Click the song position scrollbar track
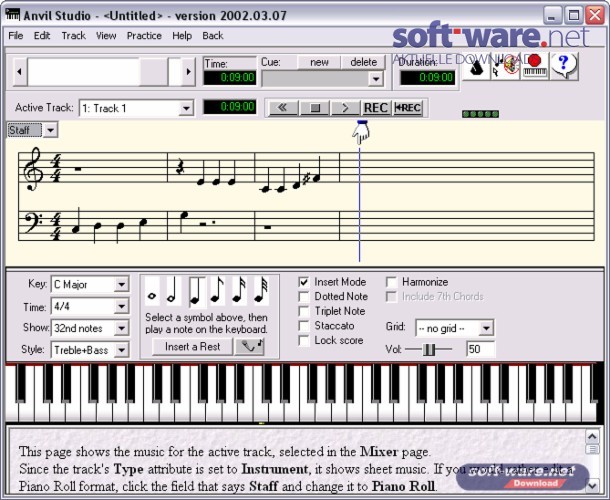 104,72
